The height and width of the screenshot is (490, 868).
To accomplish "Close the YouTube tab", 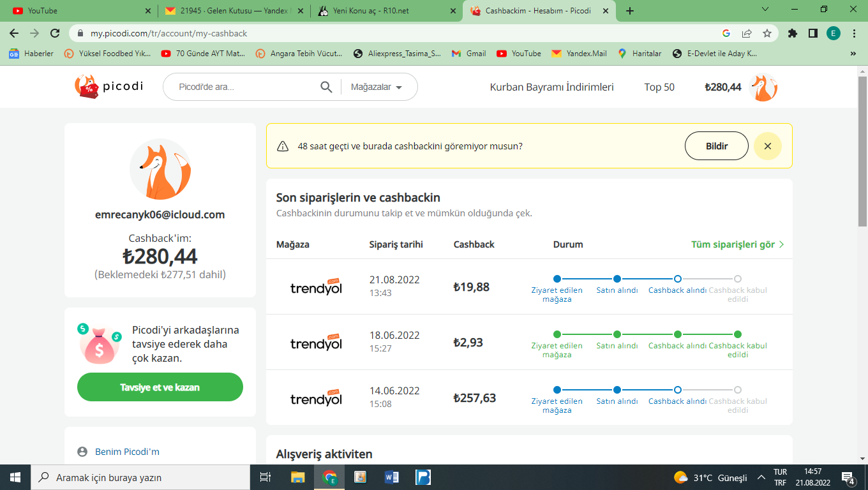I will tap(148, 11).
